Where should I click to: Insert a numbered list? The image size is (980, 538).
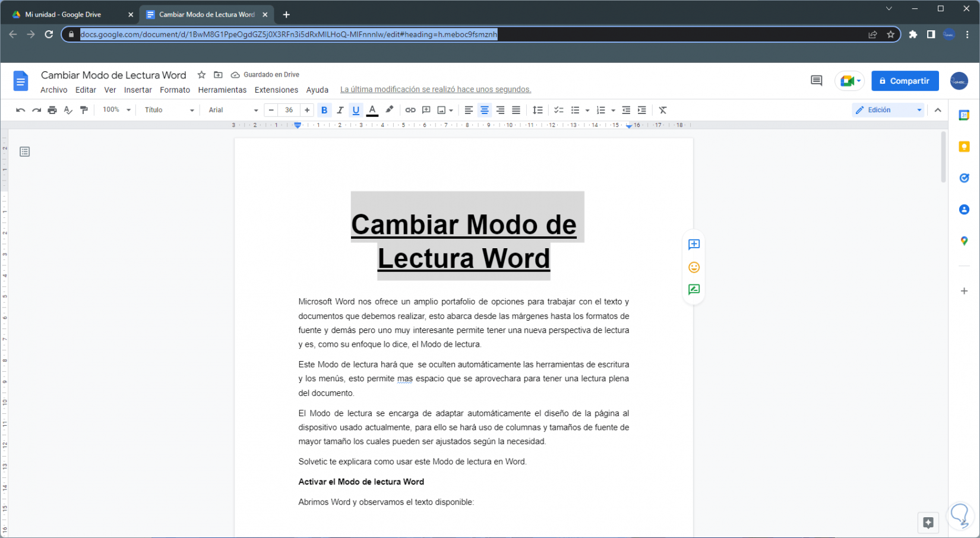point(600,110)
